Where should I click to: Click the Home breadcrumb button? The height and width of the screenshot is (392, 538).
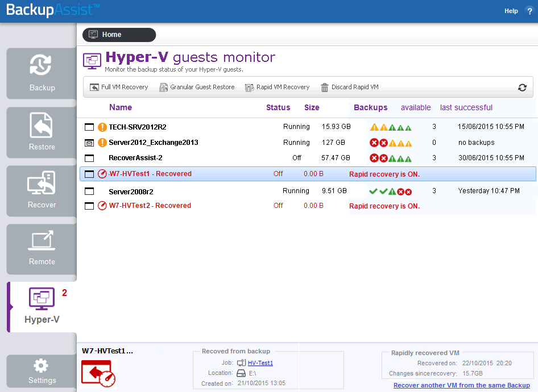[119, 35]
